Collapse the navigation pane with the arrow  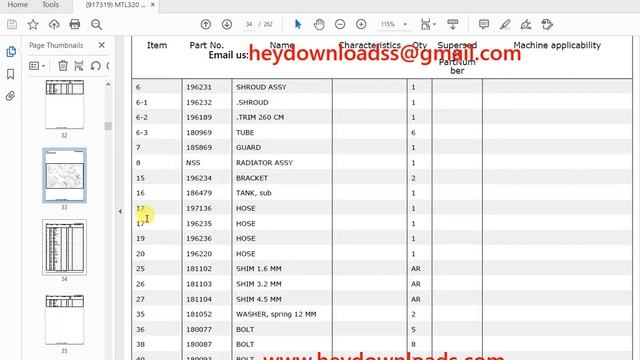coord(120,211)
